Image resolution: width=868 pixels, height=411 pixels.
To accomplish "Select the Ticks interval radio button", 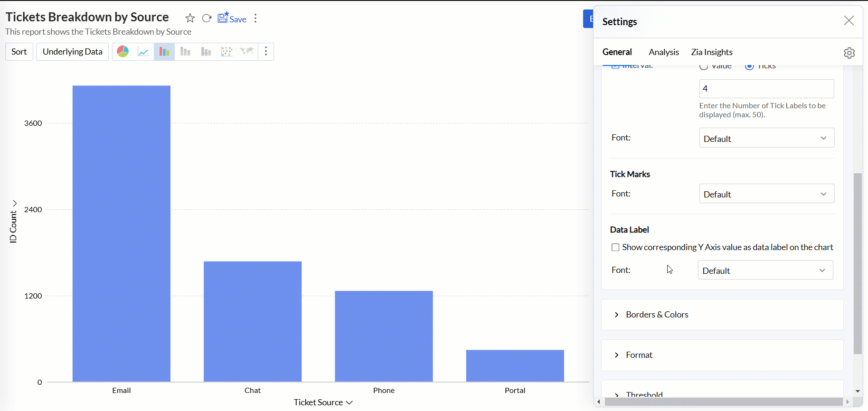I will (749, 67).
